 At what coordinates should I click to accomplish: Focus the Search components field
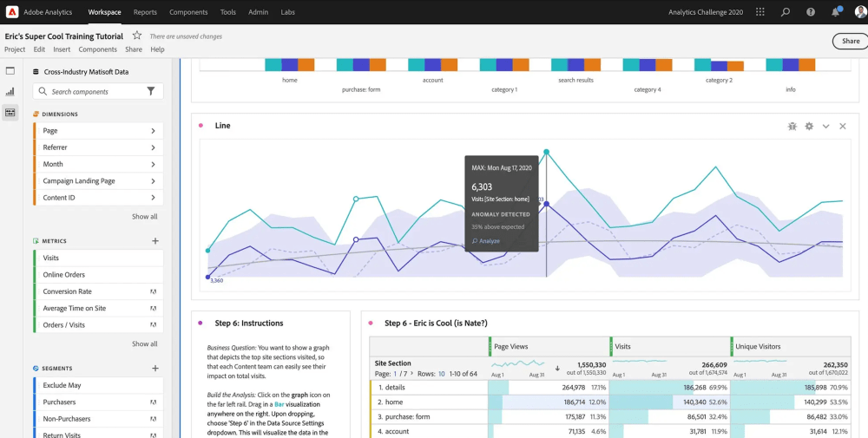coord(98,91)
